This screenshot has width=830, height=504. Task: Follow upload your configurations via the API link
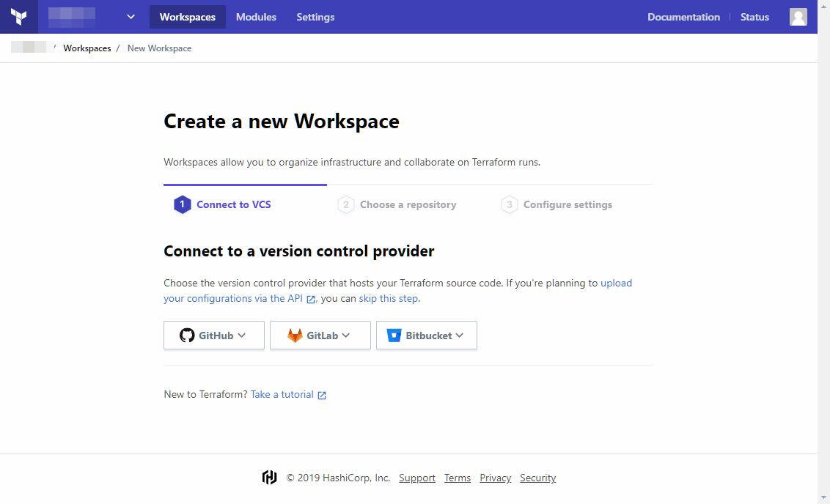pyautogui.click(x=397, y=290)
